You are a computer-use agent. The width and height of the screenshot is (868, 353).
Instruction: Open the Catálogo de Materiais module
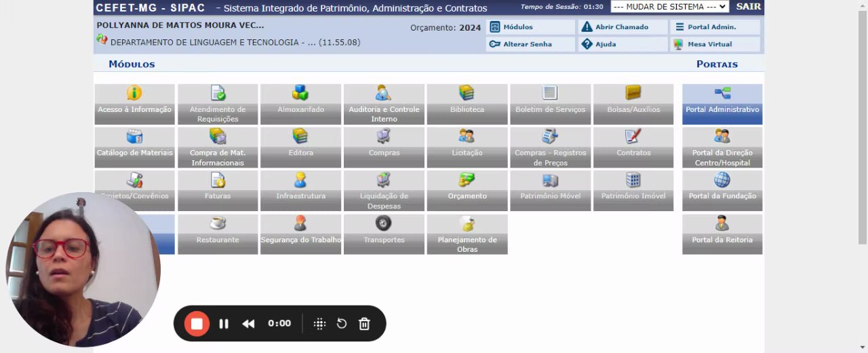(x=134, y=147)
